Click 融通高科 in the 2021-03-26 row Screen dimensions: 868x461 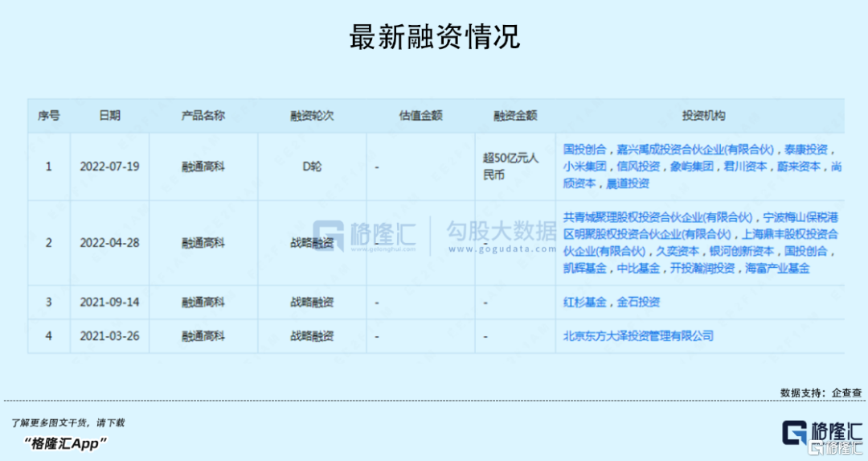(x=203, y=335)
